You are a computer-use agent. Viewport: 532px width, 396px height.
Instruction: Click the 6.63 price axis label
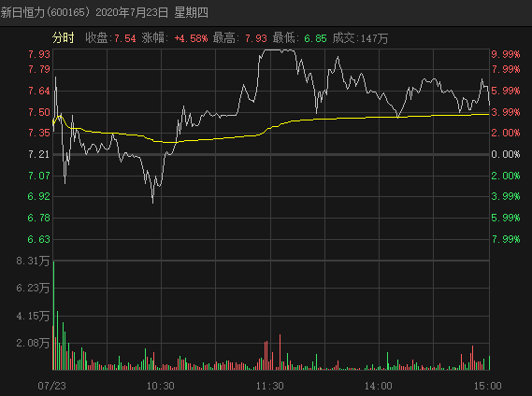click(x=38, y=239)
